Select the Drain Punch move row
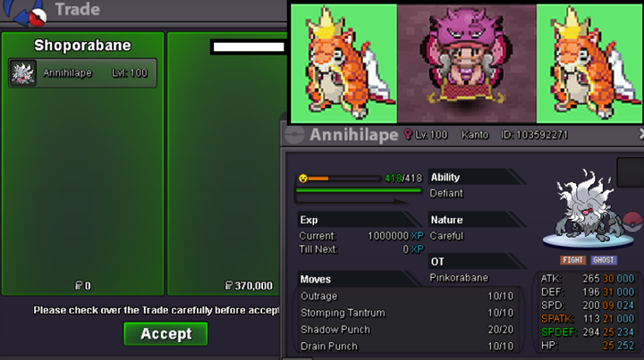Image resolution: width=644 pixels, height=360 pixels. click(407, 347)
